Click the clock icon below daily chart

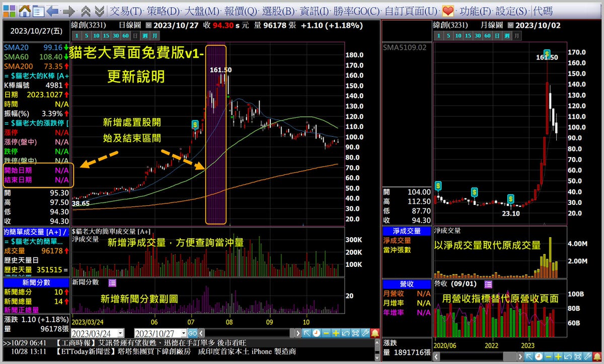pos(316,333)
